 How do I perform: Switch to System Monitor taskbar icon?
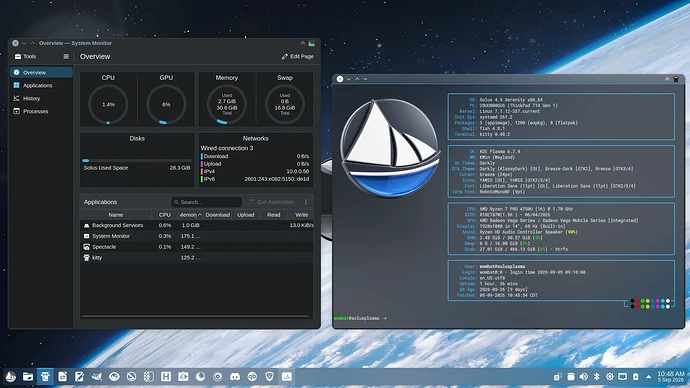[x=286, y=377]
